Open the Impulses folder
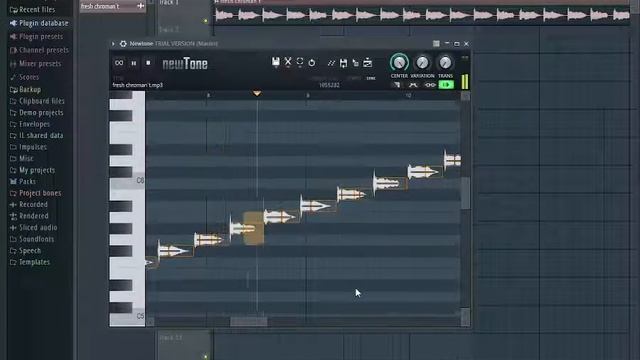This screenshot has width=640, height=360. [28, 147]
